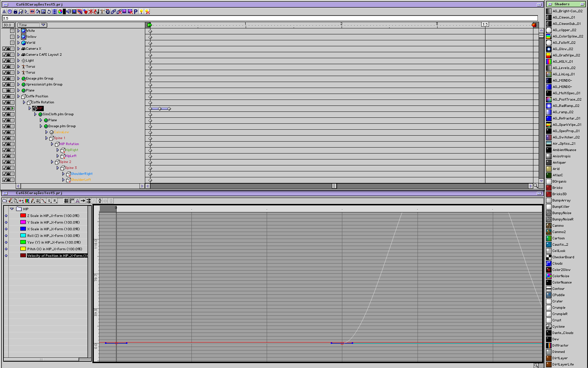
Task: Select AG_Glow_02 in the Shaders list
Action: pos(562,49)
